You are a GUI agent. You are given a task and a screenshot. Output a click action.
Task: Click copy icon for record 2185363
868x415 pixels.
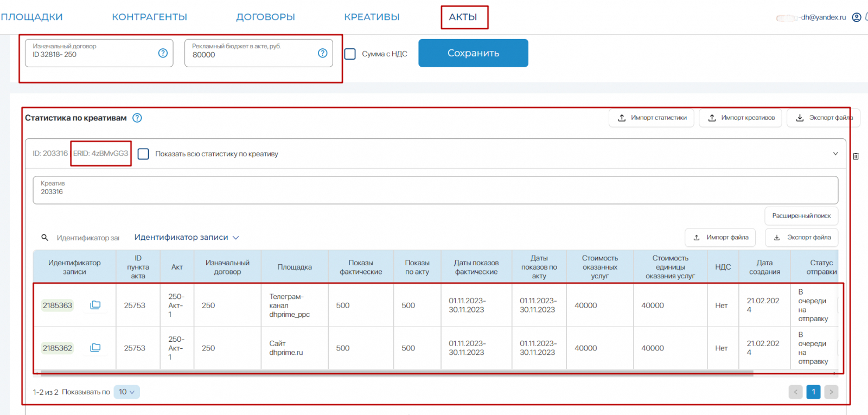tap(95, 305)
